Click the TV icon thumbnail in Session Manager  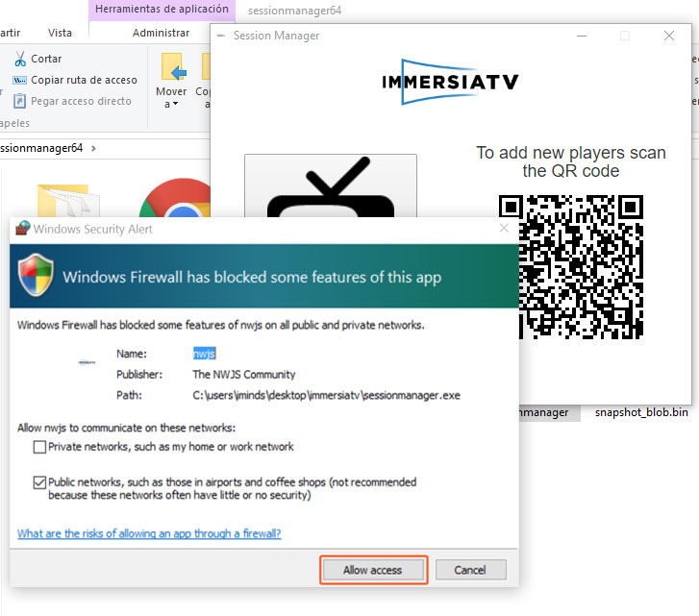[x=331, y=186]
